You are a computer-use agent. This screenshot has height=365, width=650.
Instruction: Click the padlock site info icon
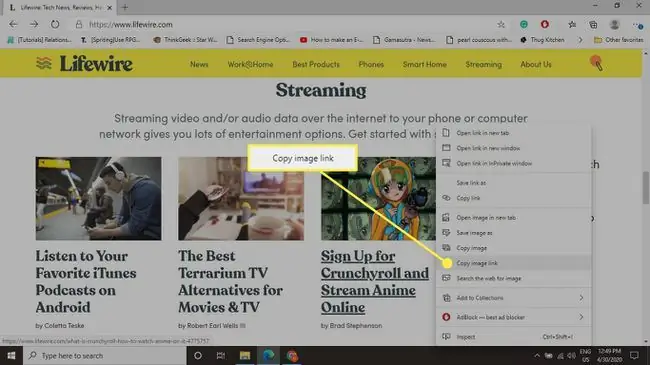pyautogui.click(x=79, y=24)
